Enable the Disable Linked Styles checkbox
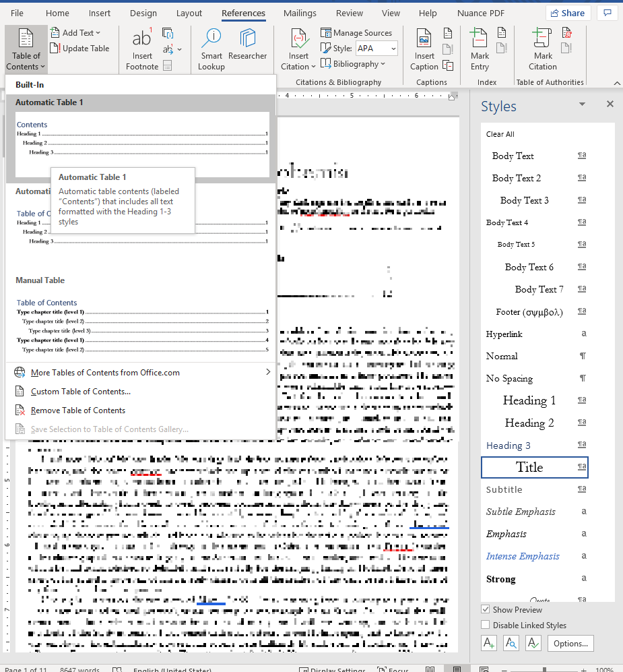 [486, 625]
